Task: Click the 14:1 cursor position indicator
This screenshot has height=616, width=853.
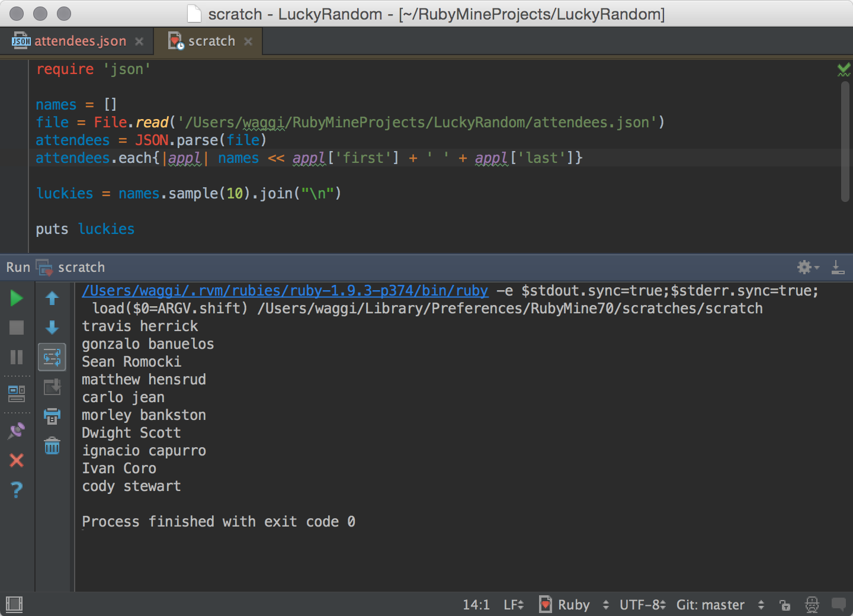Action: (476, 605)
